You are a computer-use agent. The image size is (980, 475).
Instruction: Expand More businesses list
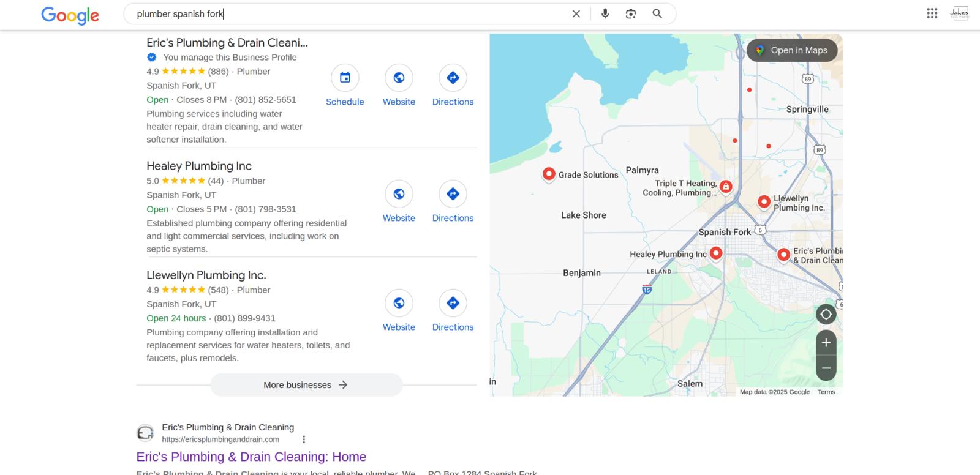tap(306, 385)
